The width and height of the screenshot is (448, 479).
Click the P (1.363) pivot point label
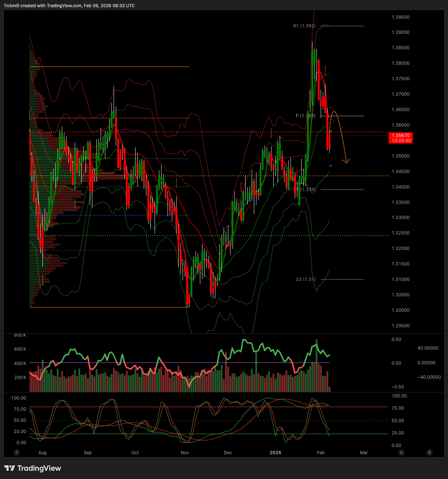coord(305,116)
